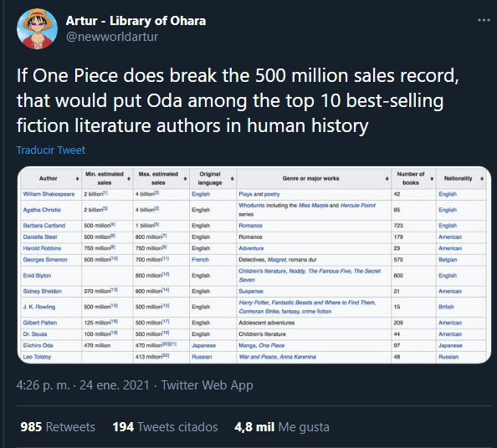Screen dimensions: 497x448
Task: Open the Eiichiro Oda author link in table
Action: click(x=38, y=345)
